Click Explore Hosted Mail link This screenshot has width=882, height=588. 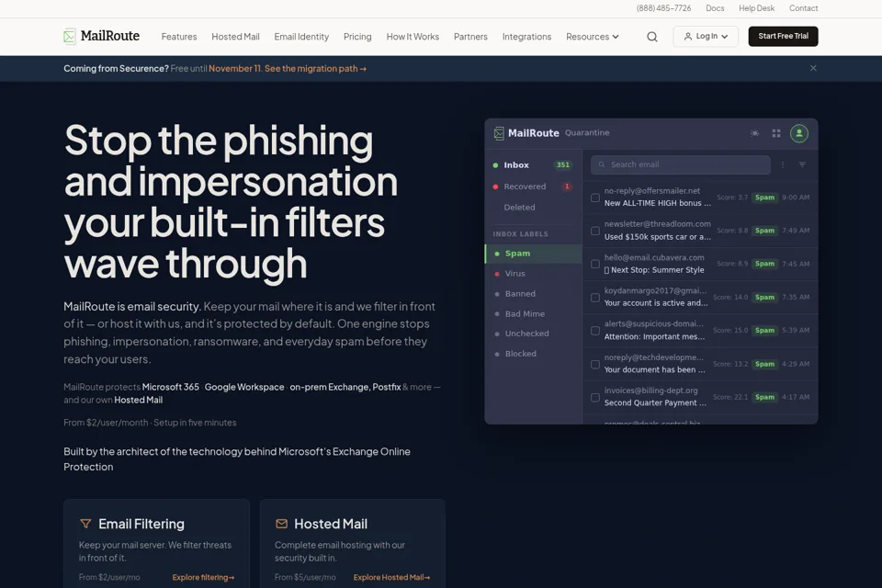(391, 577)
